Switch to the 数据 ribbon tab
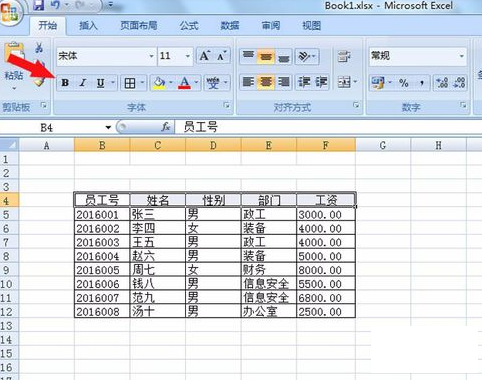 (x=230, y=25)
